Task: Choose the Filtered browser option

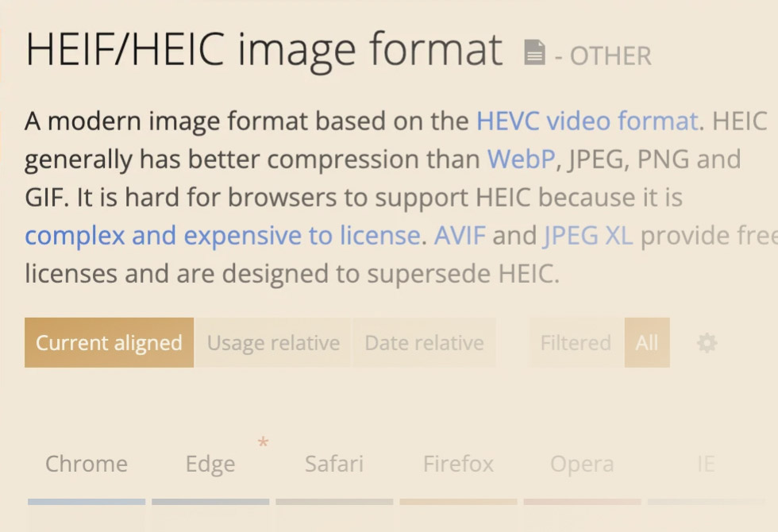Action: tap(576, 342)
